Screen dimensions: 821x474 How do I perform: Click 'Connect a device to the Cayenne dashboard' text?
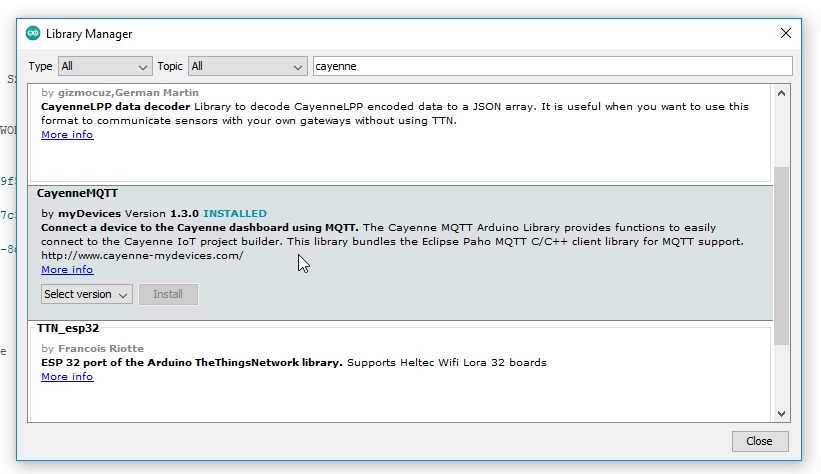(x=164, y=228)
